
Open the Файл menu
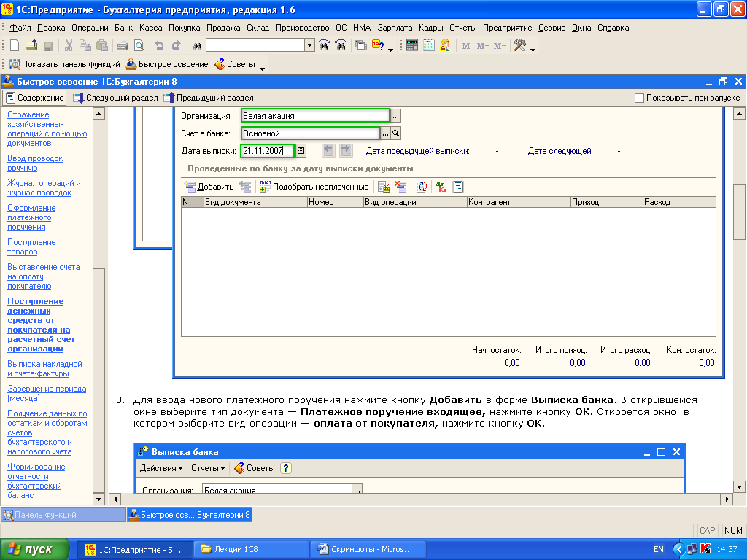20,28
